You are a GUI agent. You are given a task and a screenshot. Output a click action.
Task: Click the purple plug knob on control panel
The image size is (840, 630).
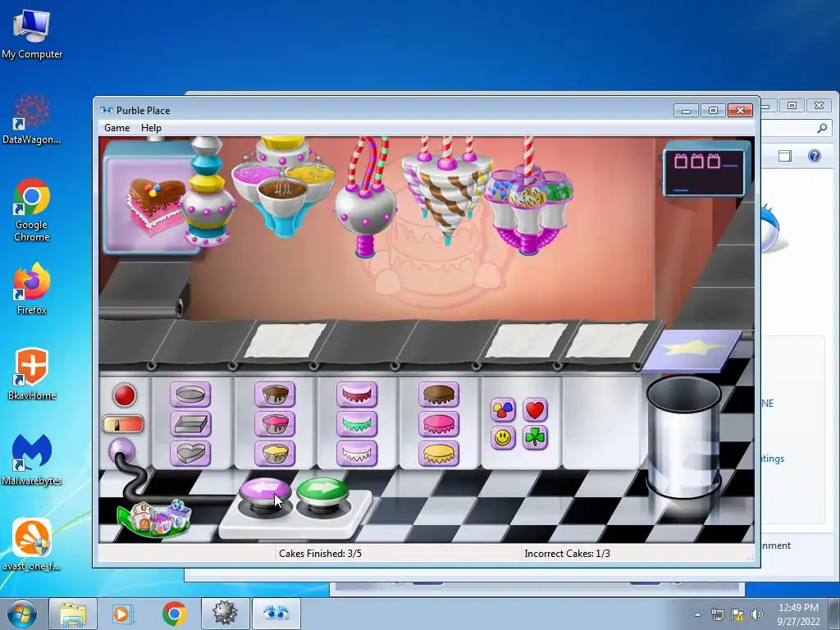coord(121,451)
